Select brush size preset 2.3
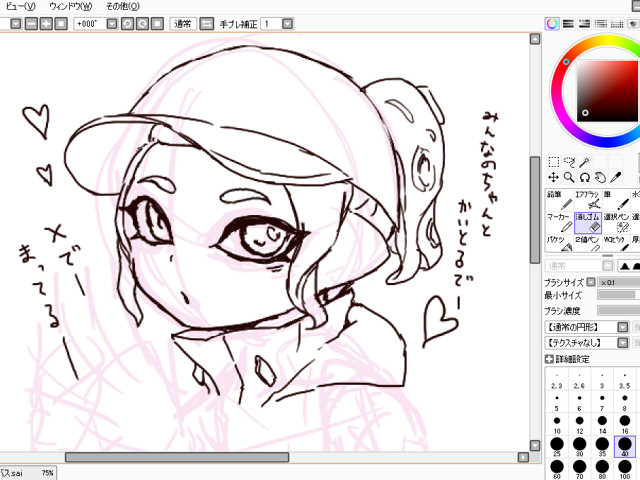Image resolution: width=640 pixels, height=480 pixels. 557,381
